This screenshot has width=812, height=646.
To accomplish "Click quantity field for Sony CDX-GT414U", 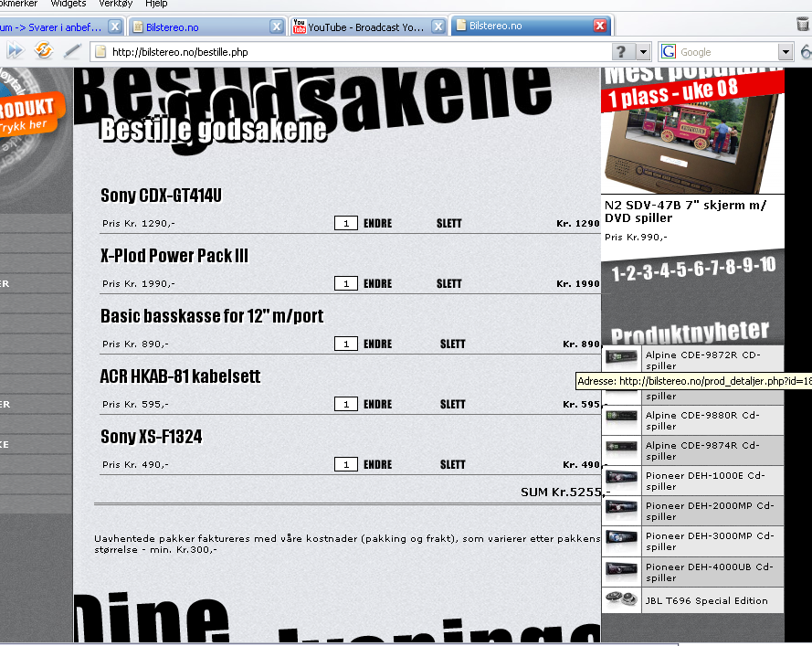I will tap(346, 223).
